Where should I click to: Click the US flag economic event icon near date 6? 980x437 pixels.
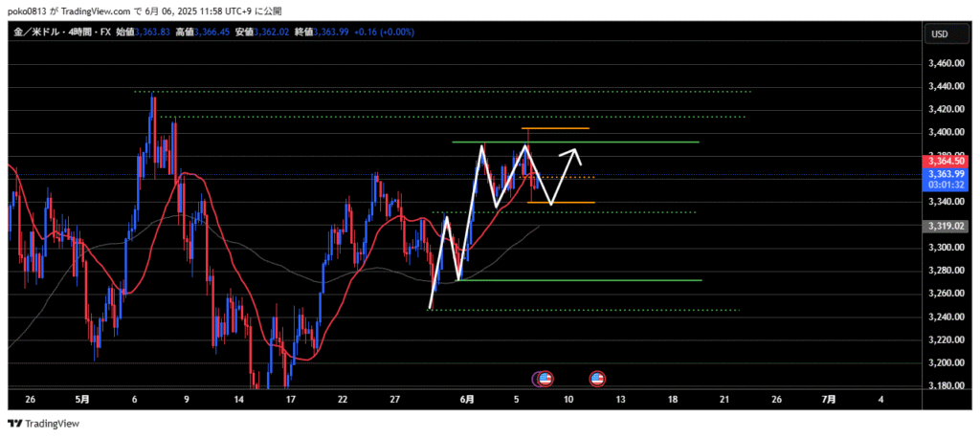[546, 379]
